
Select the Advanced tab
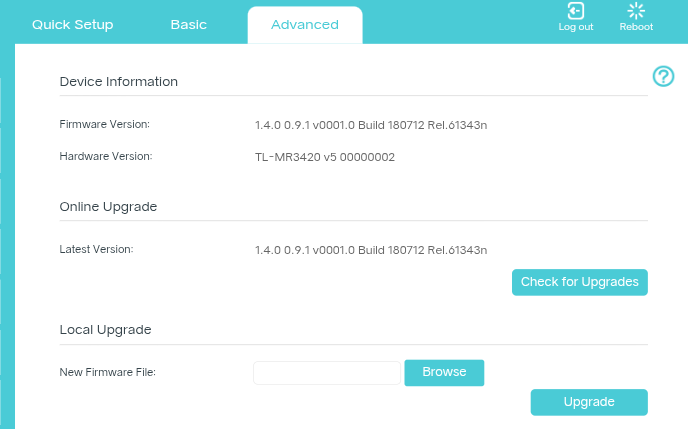point(305,25)
